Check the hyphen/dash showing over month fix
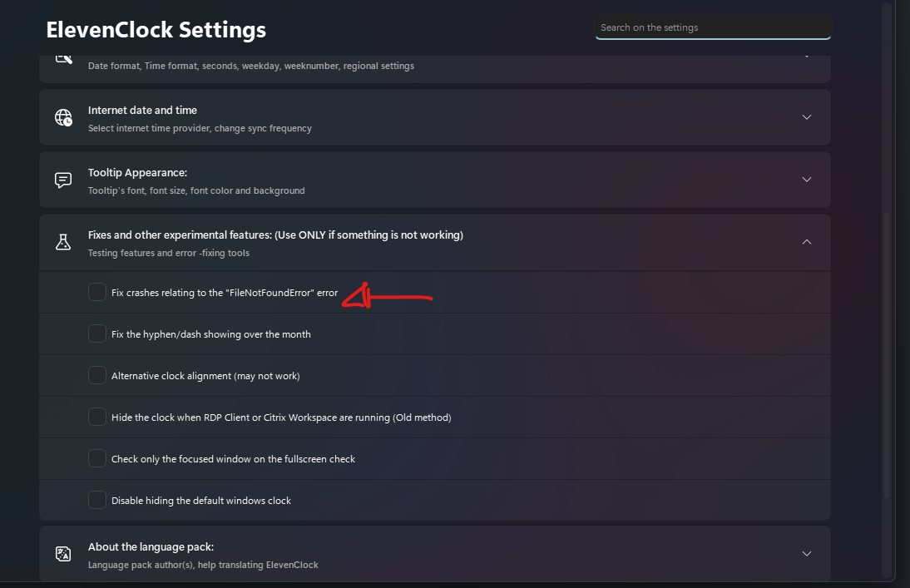The height and width of the screenshot is (588, 910). tap(97, 333)
